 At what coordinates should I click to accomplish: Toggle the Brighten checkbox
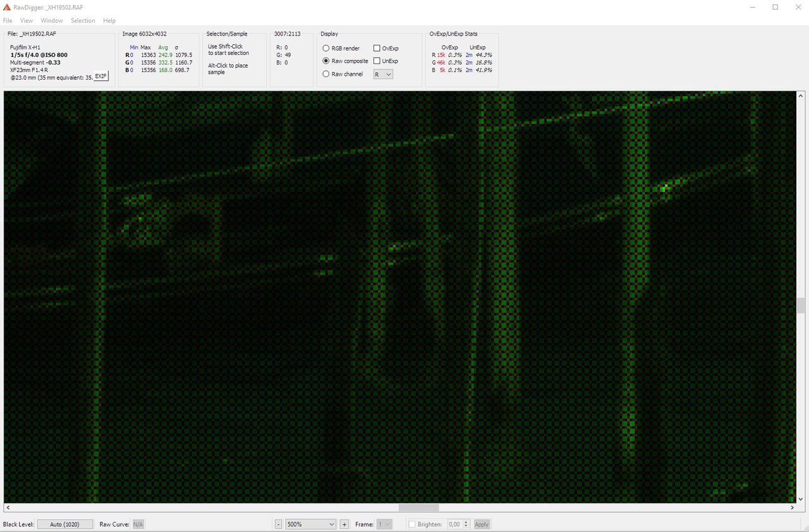412,524
